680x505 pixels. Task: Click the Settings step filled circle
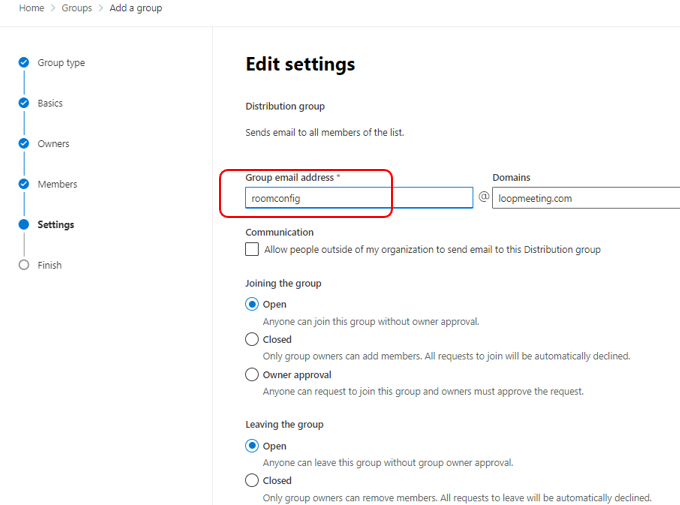pos(24,224)
